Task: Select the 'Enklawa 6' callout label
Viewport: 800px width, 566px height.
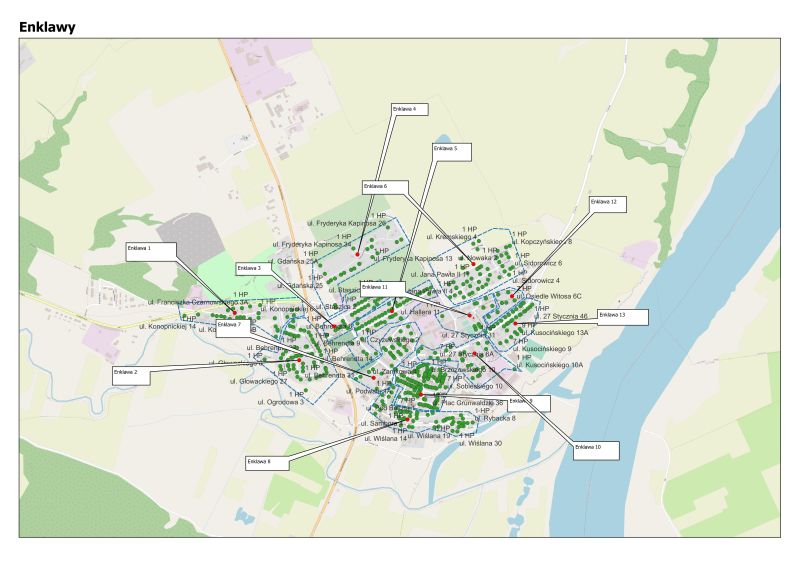Action: coord(385,187)
